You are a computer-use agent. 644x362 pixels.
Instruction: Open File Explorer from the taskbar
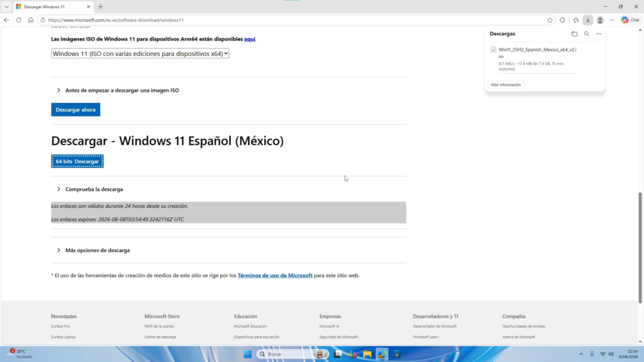click(x=367, y=354)
